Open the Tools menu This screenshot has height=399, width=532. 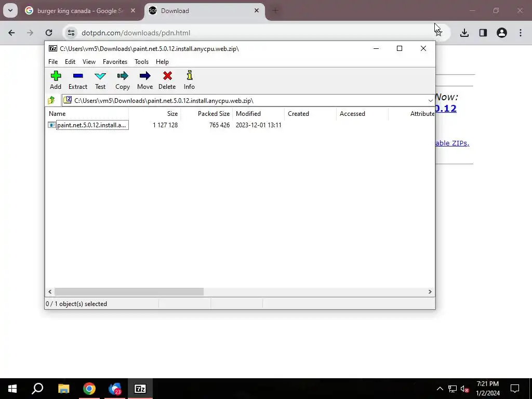click(141, 62)
